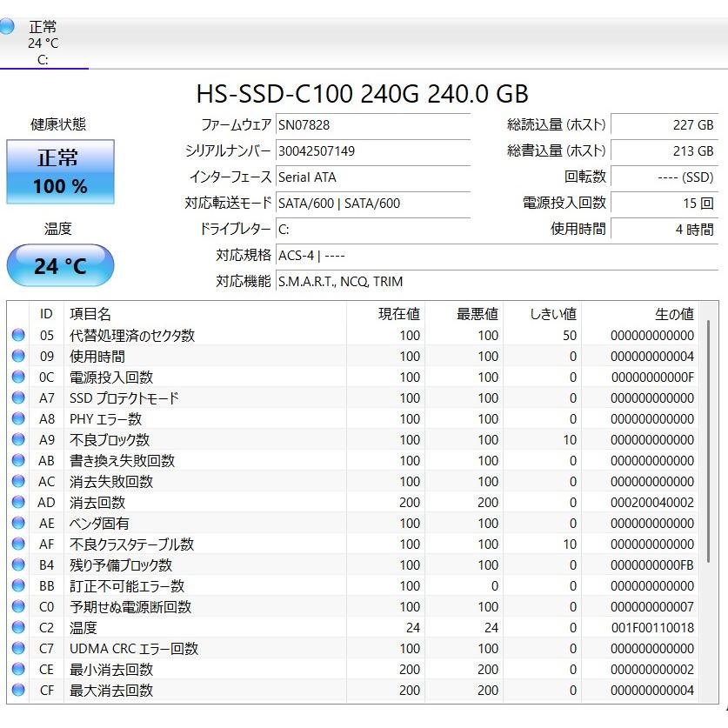Click the status dot for ID AB row
The width and height of the screenshot is (728, 728).
pyautogui.click(x=18, y=460)
